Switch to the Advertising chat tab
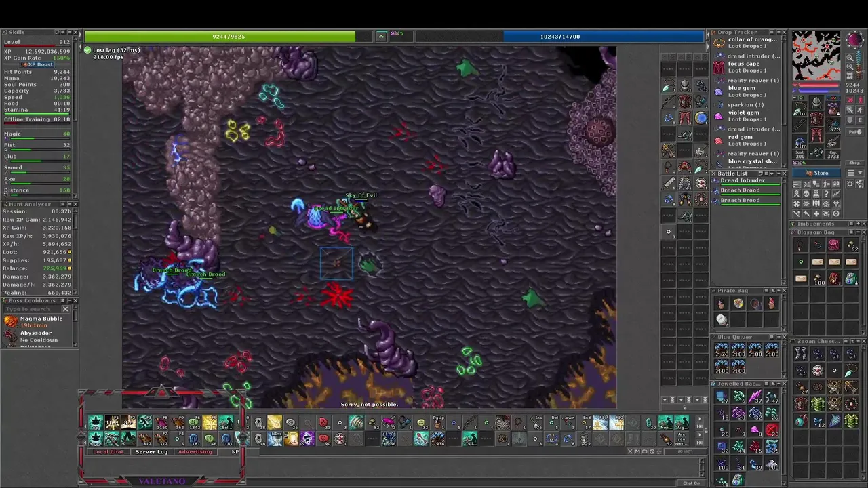 (x=195, y=452)
